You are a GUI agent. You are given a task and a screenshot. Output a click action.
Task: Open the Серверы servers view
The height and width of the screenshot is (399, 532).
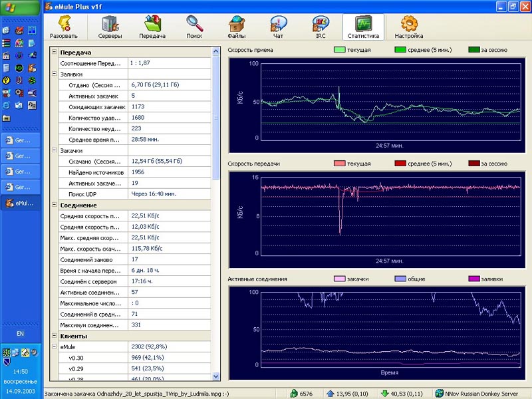click(110, 27)
